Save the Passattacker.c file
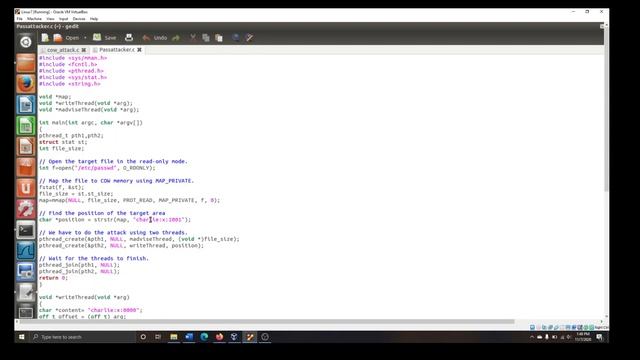The height and width of the screenshot is (360, 640). pos(105,38)
